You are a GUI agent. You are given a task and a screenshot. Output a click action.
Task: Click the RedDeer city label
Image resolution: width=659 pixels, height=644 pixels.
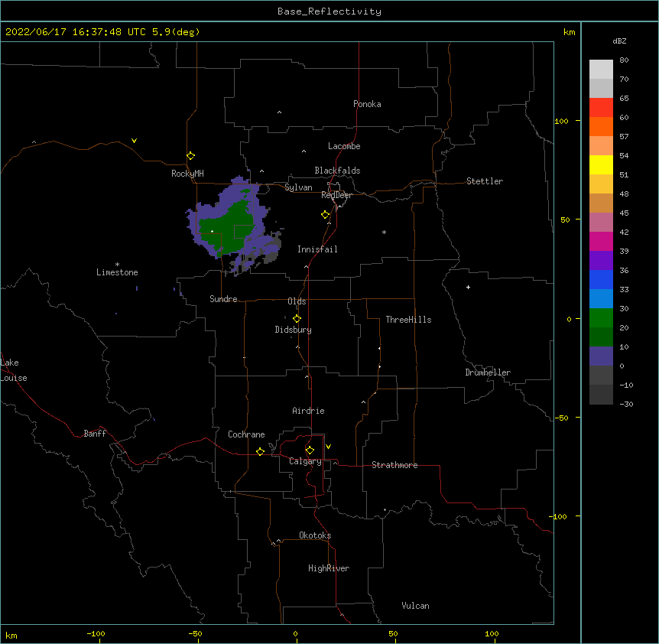(336, 195)
